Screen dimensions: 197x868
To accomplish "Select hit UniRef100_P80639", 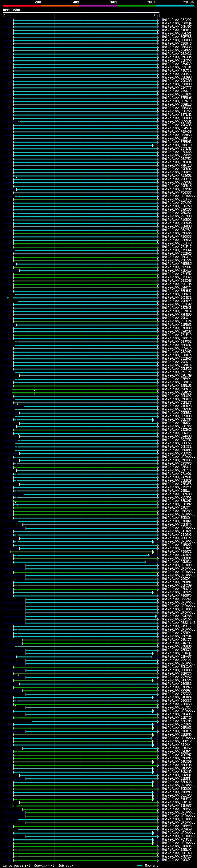I will point(176,64).
